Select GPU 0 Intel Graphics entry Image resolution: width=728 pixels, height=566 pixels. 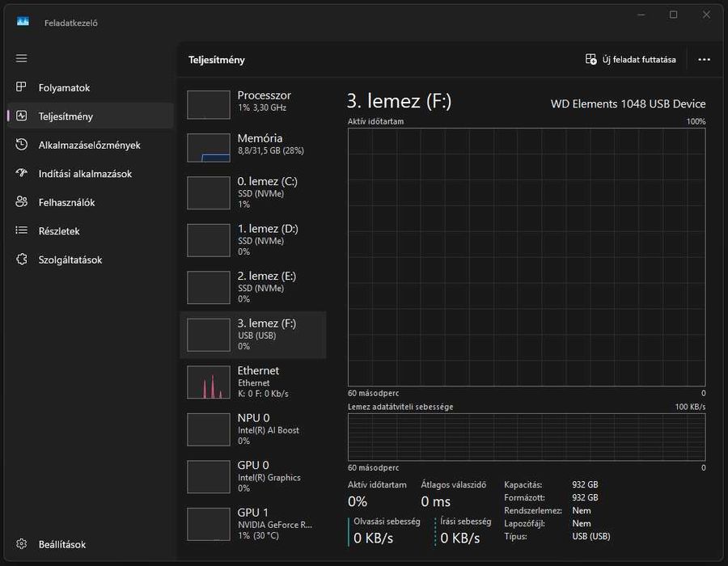[x=253, y=476]
